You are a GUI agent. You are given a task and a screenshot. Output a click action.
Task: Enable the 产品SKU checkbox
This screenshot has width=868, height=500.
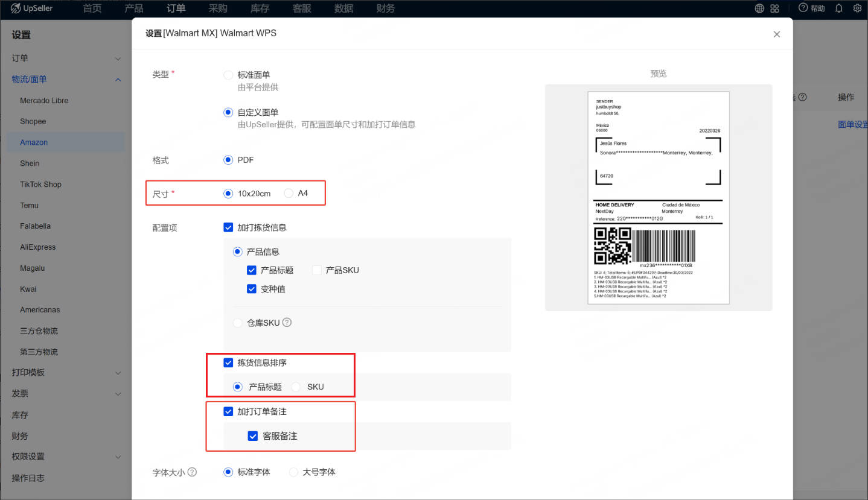tap(316, 270)
